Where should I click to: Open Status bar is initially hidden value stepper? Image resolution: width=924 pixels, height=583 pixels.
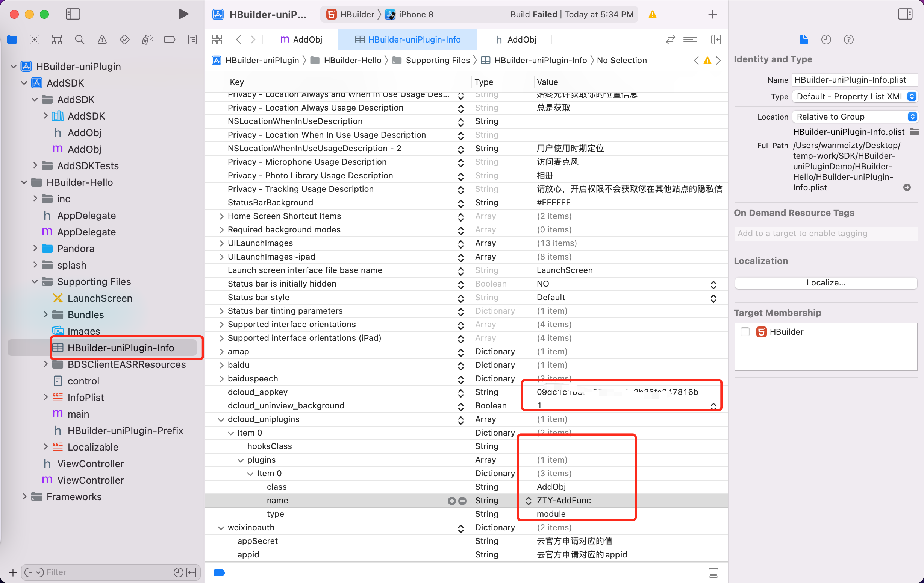point(713,285)
